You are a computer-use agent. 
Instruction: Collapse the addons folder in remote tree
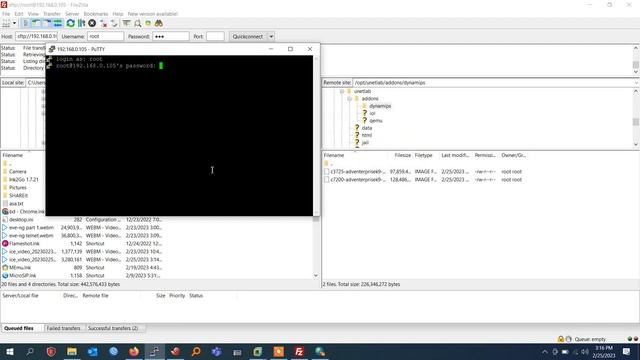coord(349,99)
